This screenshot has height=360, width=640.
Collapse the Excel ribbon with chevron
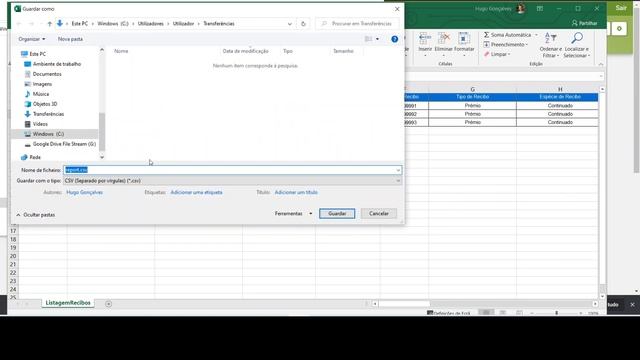[601, 64]
